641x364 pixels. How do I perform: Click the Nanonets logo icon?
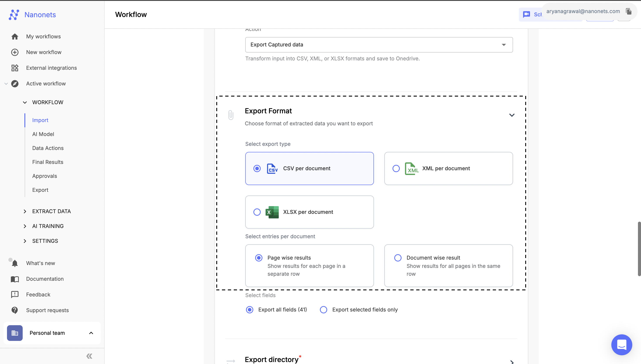tap(14, 15)
